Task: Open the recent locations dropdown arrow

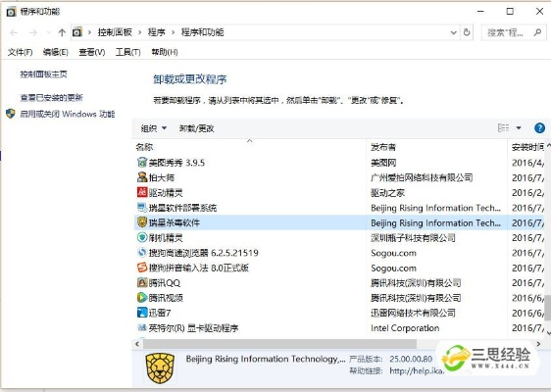Action: point(48,32)
